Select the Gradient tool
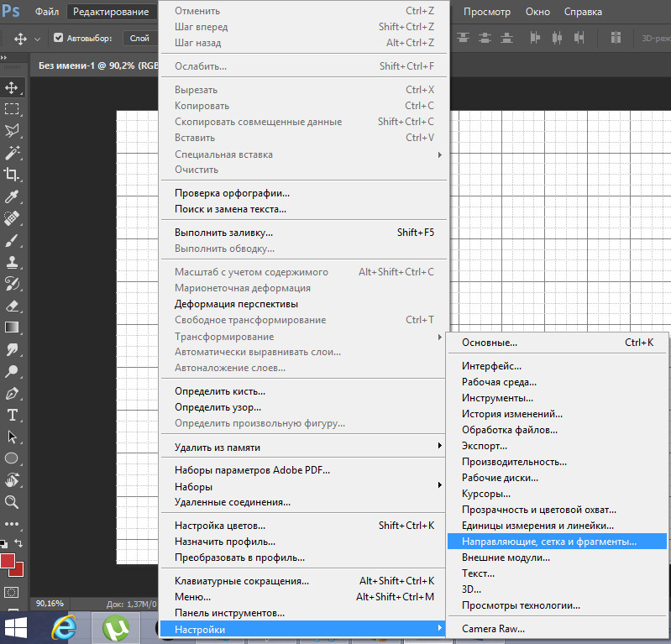This screenshot has height=644, width=671. [x=12, y=327]
